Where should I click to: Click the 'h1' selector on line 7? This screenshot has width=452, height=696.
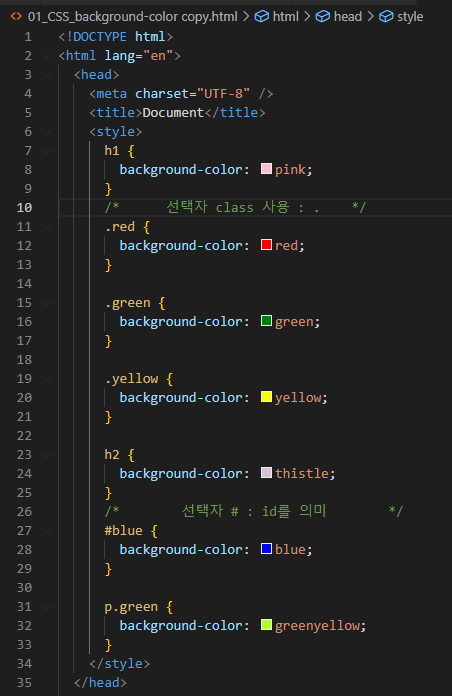[x=112, y=150]
